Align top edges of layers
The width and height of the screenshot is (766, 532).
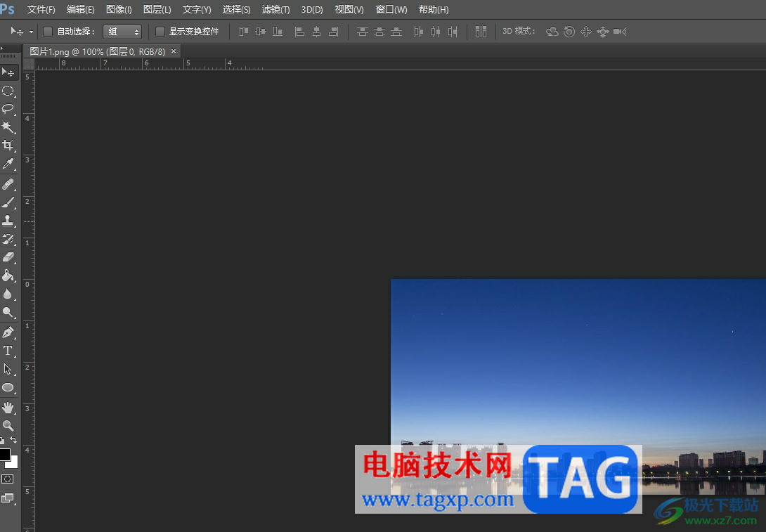[244, 32]
